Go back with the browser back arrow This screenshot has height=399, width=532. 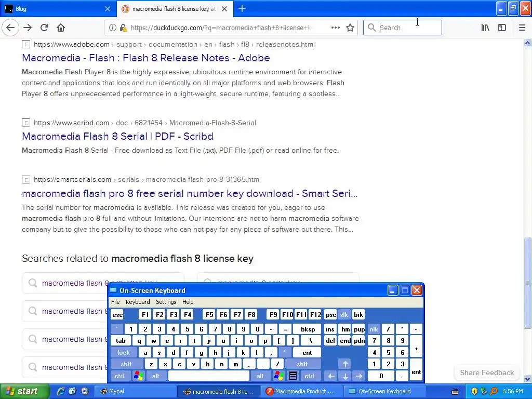10,28
